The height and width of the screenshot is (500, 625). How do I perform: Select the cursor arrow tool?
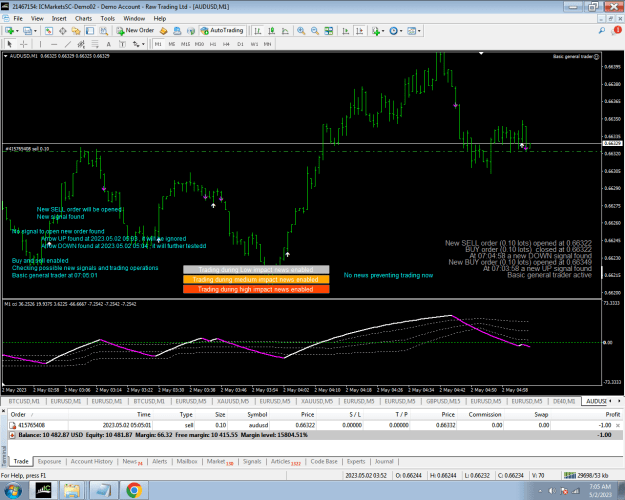[x=10, y=44]
